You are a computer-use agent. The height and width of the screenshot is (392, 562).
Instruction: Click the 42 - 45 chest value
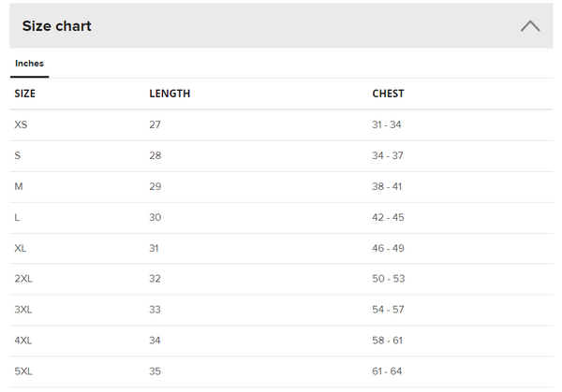[388, 217]
